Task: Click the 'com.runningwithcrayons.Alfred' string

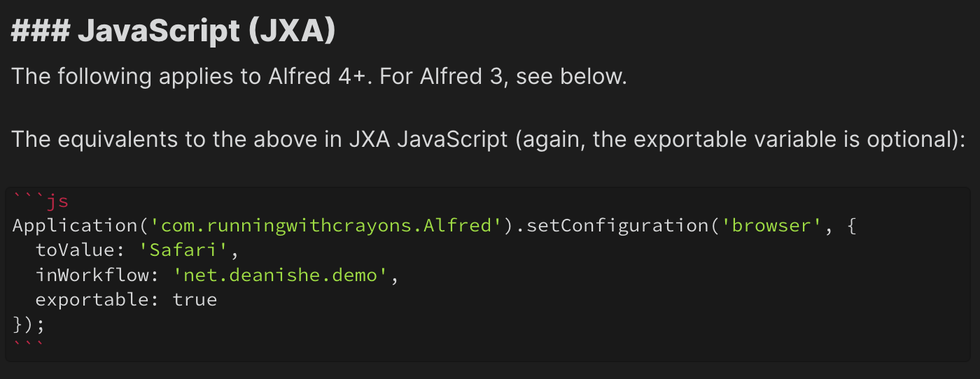Action: click(x=327, y=227)
